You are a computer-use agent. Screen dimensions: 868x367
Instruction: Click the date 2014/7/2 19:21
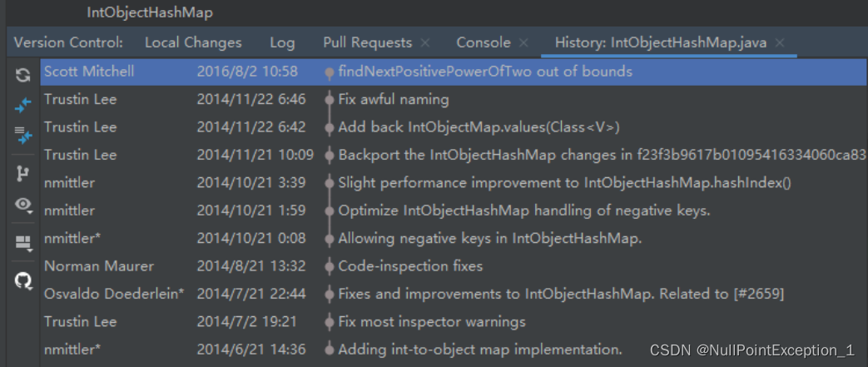tap(247, 321)
